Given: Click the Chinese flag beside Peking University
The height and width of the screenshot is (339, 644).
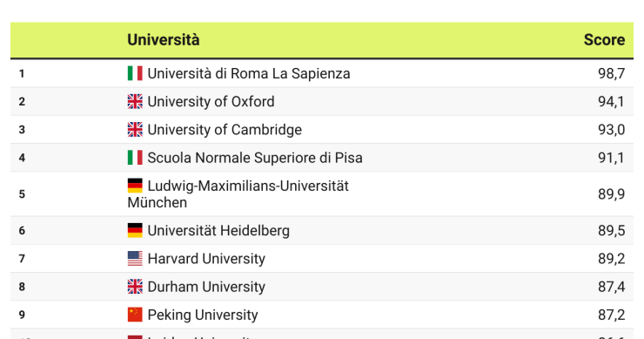Looking at the screenshot, I should 135,315.
